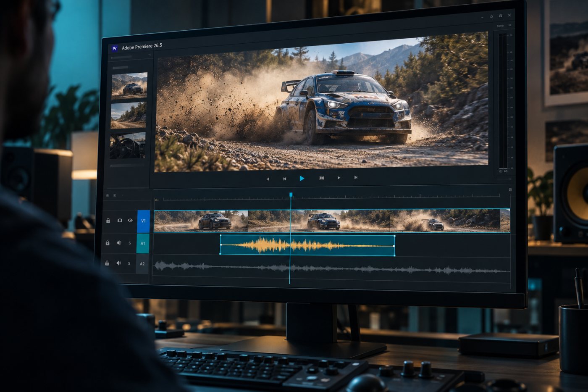
Task: Click the blue playhead marker on the ruler
Action: [291, 195]
